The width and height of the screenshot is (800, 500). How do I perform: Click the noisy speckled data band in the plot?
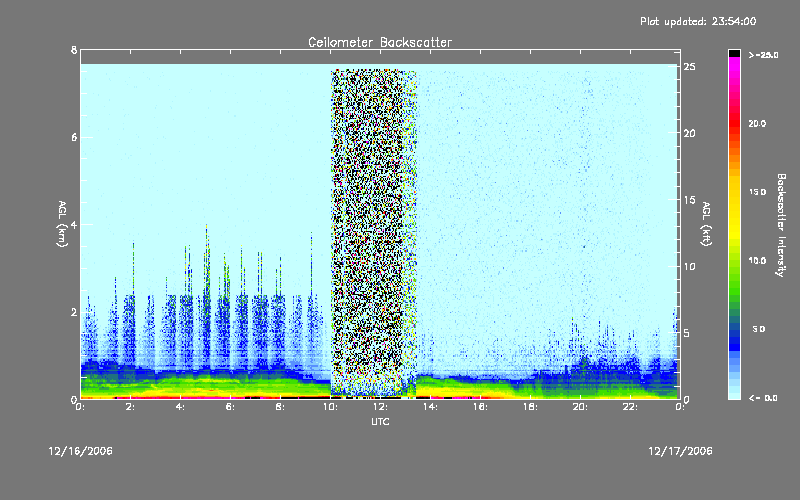tap(373, 232)
